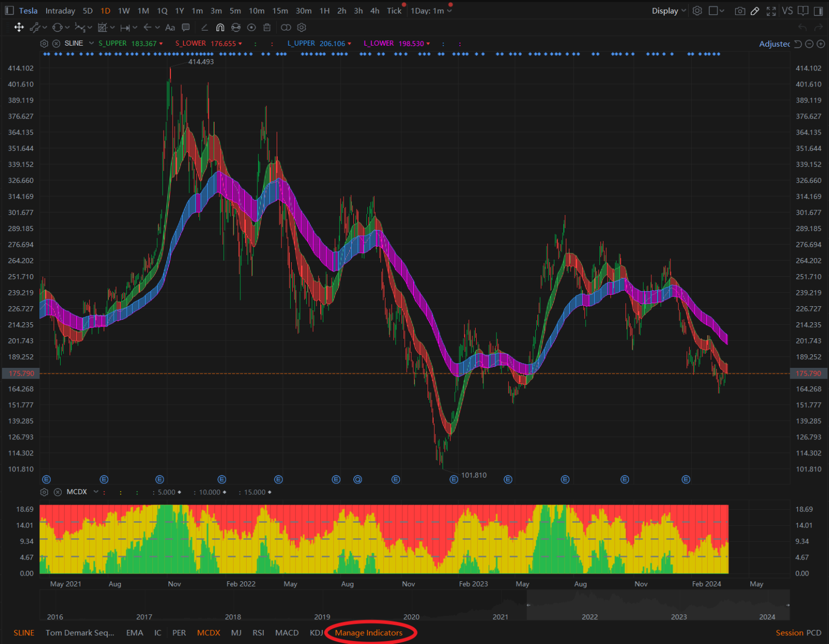Open S_UPPER value dropdown arrow
Viewport: 829px width, 644px height.
tap(161, 44)
